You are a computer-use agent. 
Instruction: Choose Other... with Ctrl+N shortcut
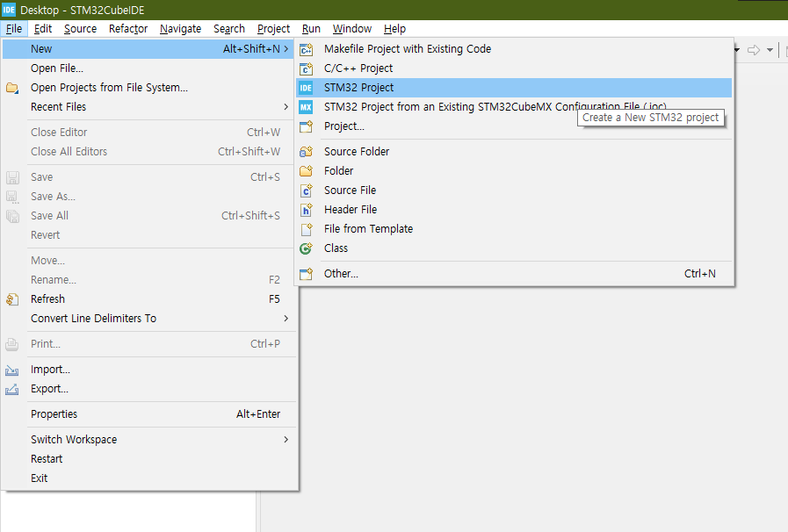click(x=514, y=273)
